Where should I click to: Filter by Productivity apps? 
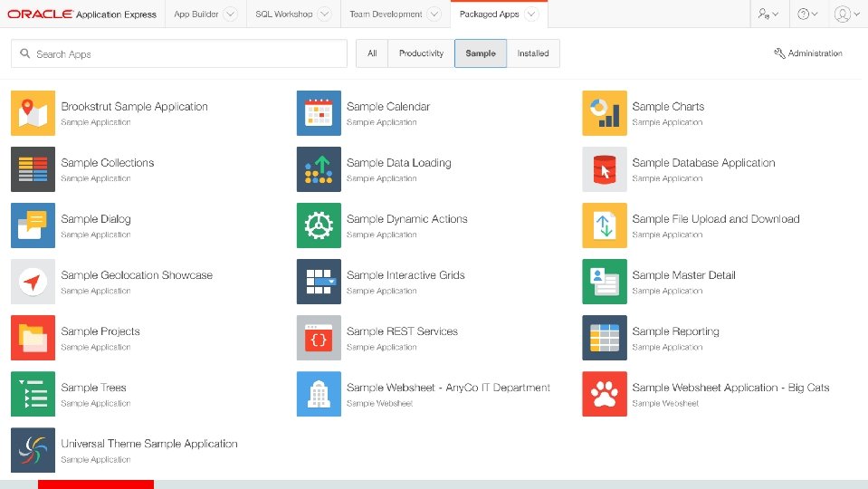421,53
